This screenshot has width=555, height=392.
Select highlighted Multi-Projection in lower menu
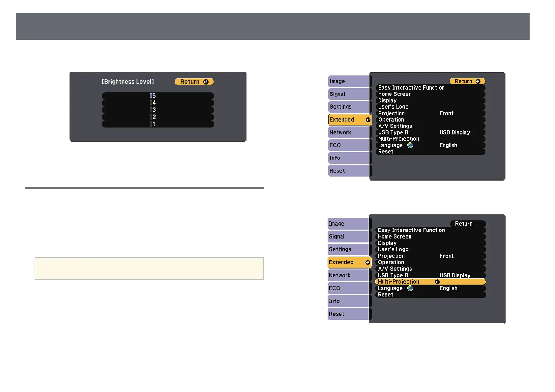point(430,282)
